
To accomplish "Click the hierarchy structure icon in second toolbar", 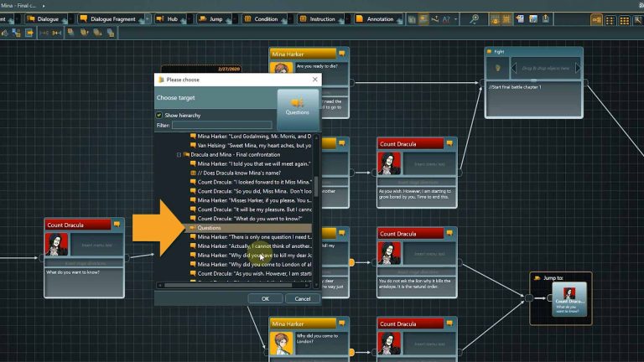I will [17, 33].
